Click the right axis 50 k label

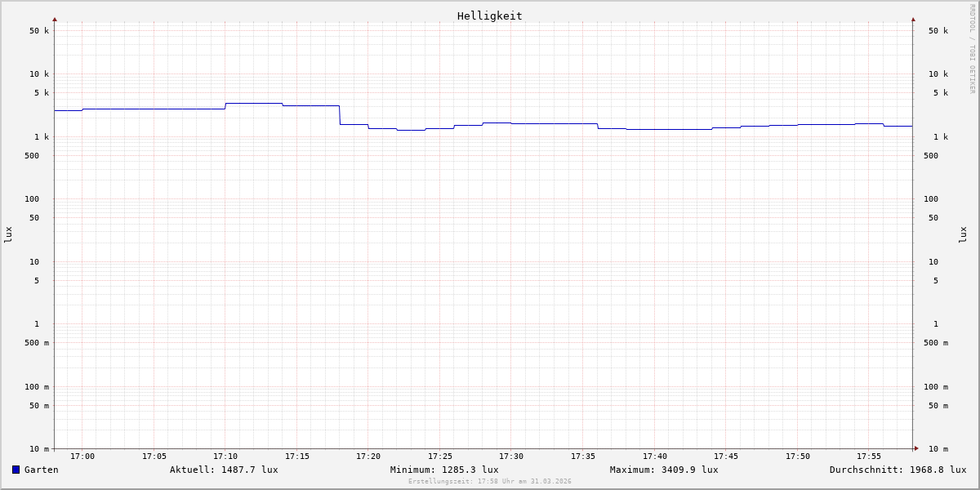[x=938, y=31]
